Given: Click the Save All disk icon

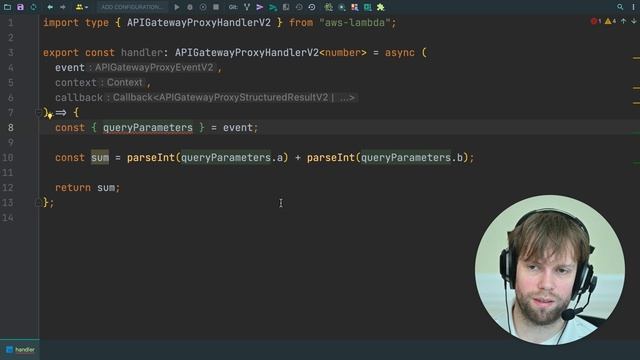Looking at the screenshot, I should click(x=20, y=7).
